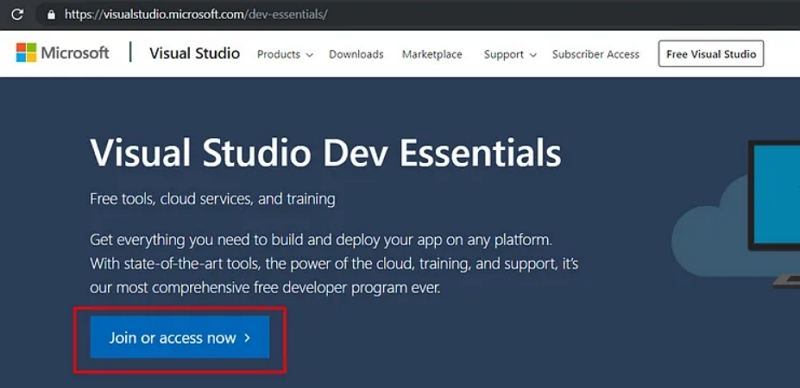
Task: Select the text 'Free tools, cloud services, and training'
Action: [212, 199]
